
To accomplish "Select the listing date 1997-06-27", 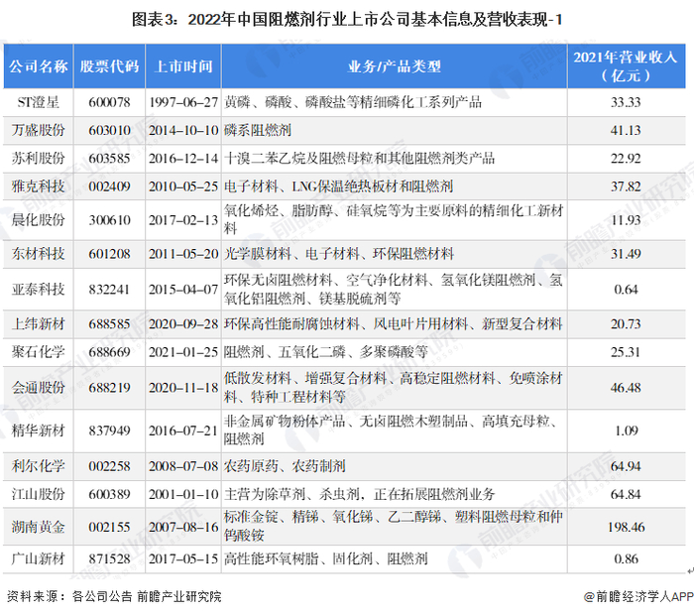I will (x=183, y=102).
